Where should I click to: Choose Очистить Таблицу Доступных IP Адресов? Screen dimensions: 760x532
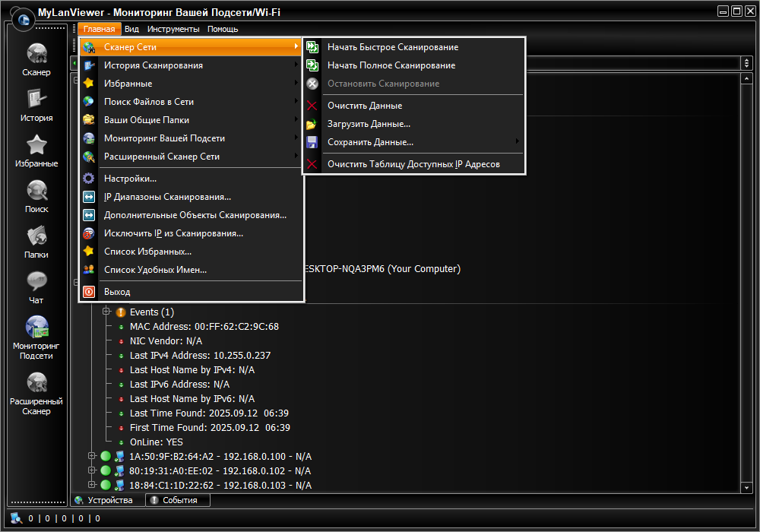[413, 164]
